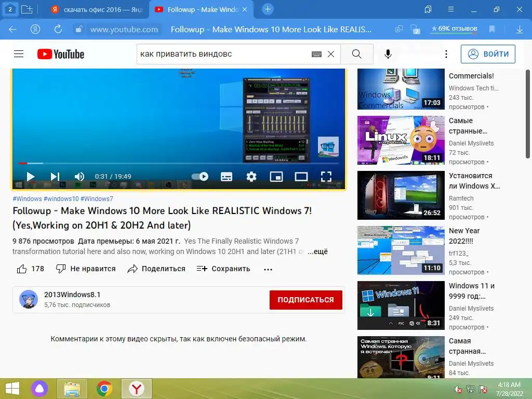The width and height of the screenshot is (532, 399).
Task: Click the Не нравится dislike button
Action: coord(86,269)
